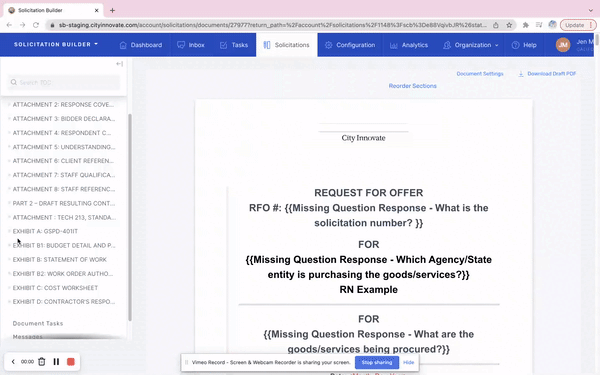Open the Help menu item
The width and height of the screenshot is (600, 375).
[524, 45]
